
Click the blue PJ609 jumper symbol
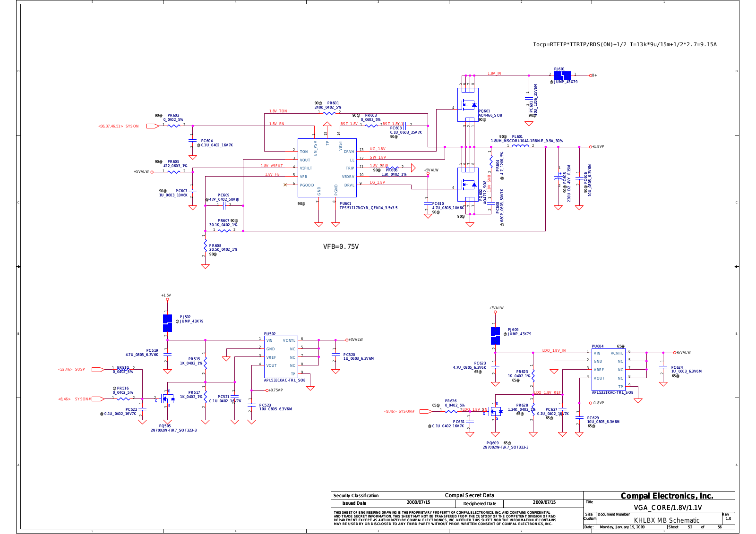[x=495, y=336]
